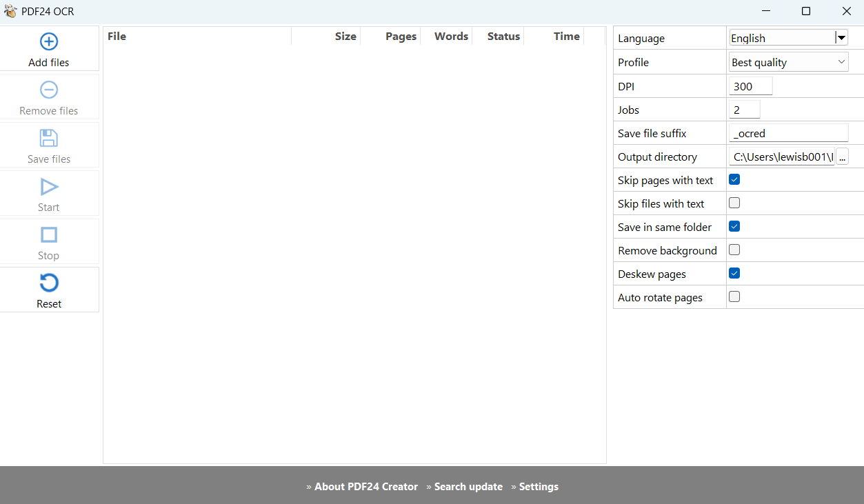Click the Add files plus icon
This screenshot has width=864, height=504.
point(49,41)
